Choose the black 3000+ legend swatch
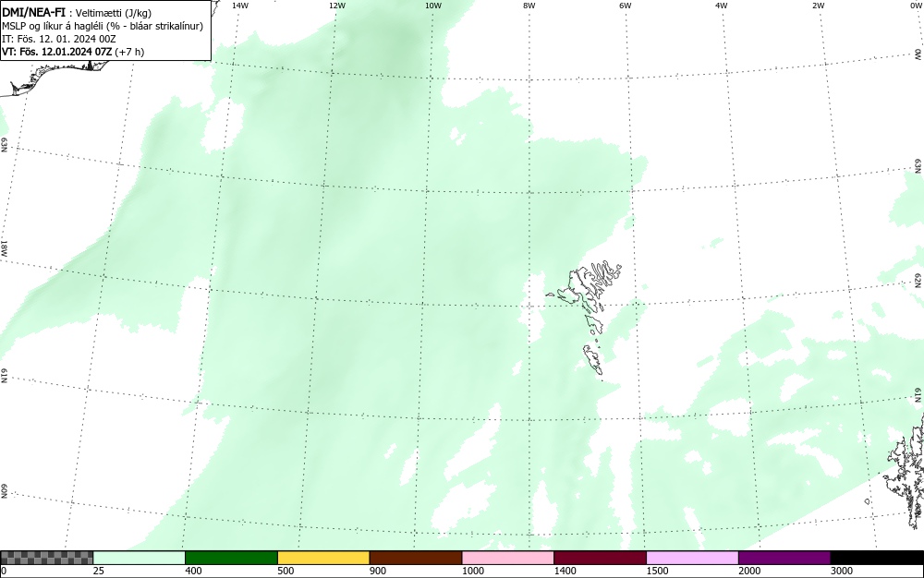The height and width of the screenshot is (578, 924). click(877, 558)
